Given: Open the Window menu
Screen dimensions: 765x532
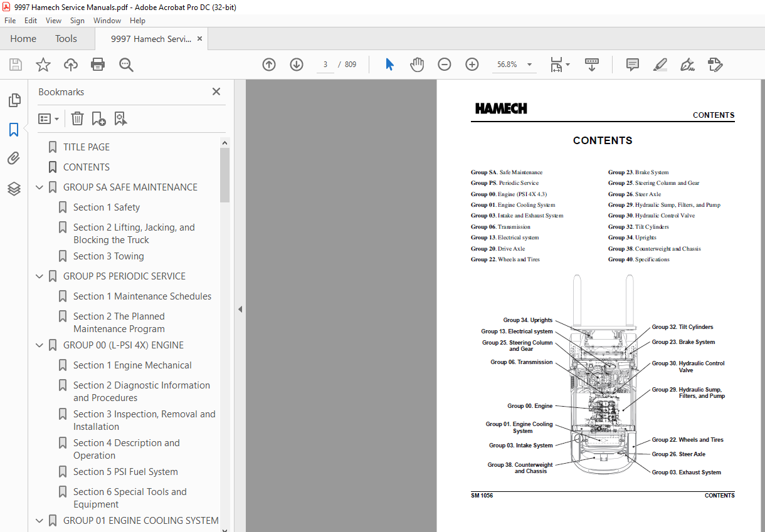Looking at the screenshot, I should (x=107, y=20).
